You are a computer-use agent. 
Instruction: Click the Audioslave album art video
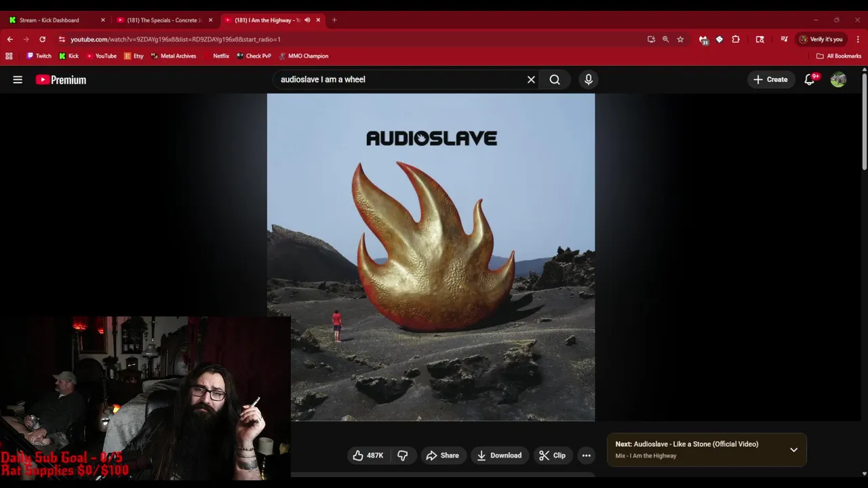[431, 258]
